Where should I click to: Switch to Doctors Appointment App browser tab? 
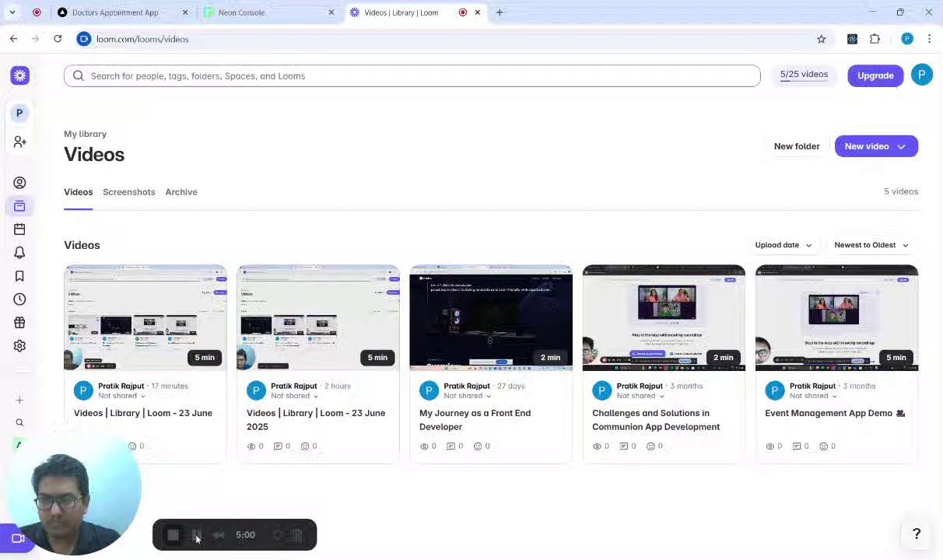click(115, 12)
